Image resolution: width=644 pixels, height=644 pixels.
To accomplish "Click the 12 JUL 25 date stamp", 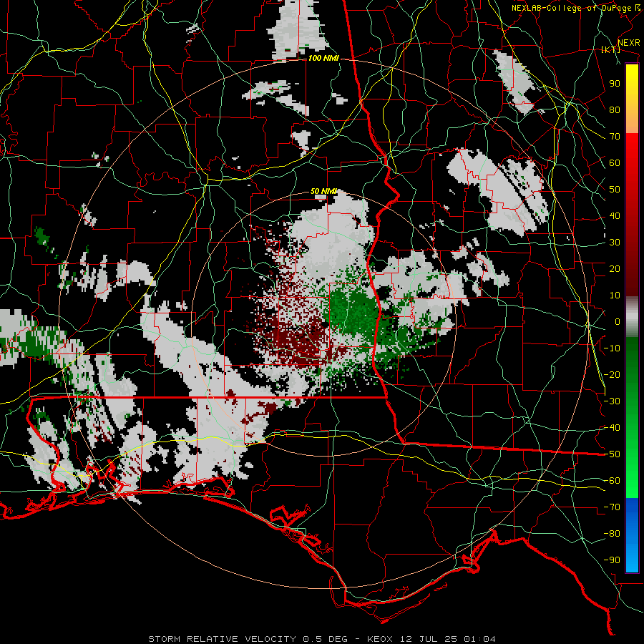I will pos(429,639).
